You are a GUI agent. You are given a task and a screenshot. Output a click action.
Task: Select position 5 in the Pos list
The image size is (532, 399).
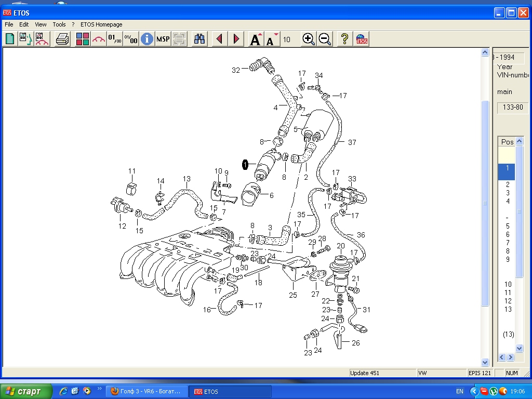(x=508, y=226)
